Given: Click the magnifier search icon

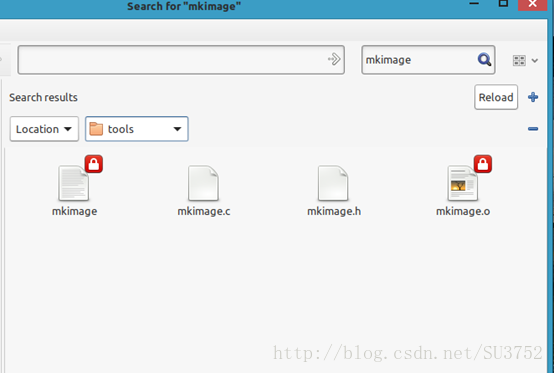Looking at the screenshot, I should 484,60.
